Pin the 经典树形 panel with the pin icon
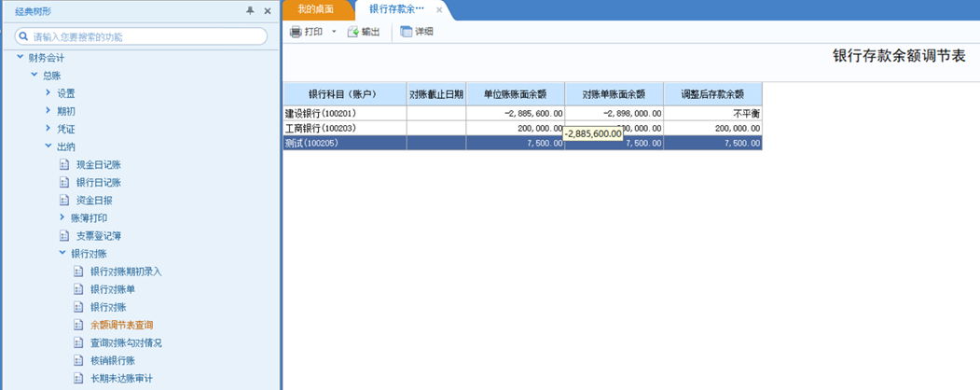The width and height of the screenshot is (980, 390). click(x=251, y=10)
